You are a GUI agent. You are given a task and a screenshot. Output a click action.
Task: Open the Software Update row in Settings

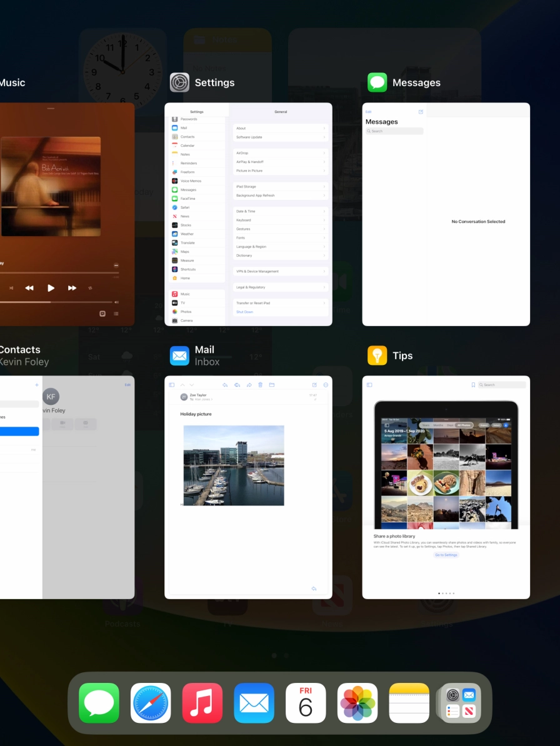pyautogui.click(x=280, y=137)
